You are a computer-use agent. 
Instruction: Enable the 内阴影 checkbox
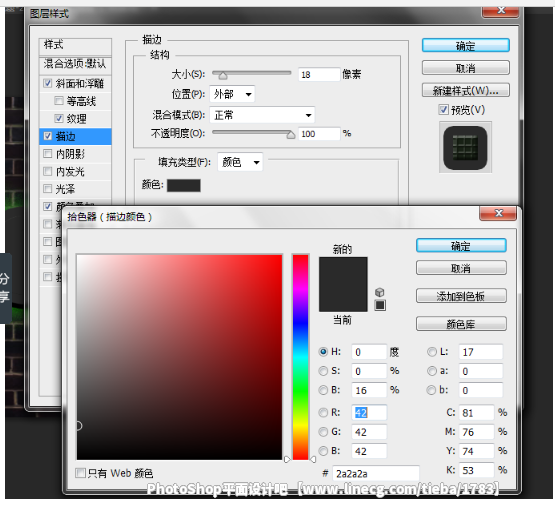[x=47, y=154]
